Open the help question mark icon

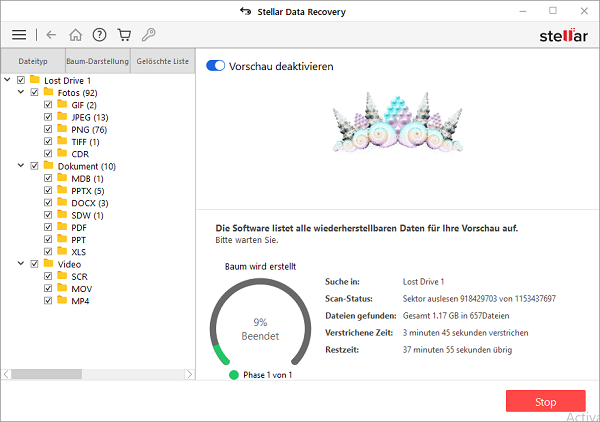99,35
